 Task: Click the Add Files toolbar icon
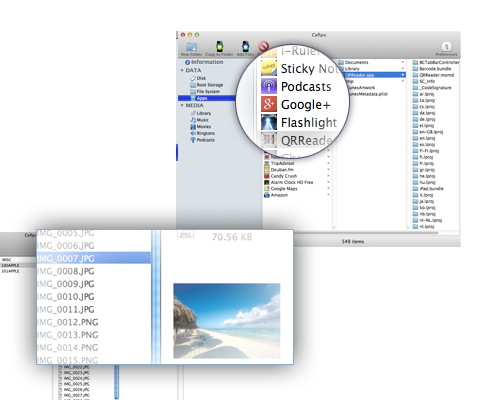pos(246,46)
